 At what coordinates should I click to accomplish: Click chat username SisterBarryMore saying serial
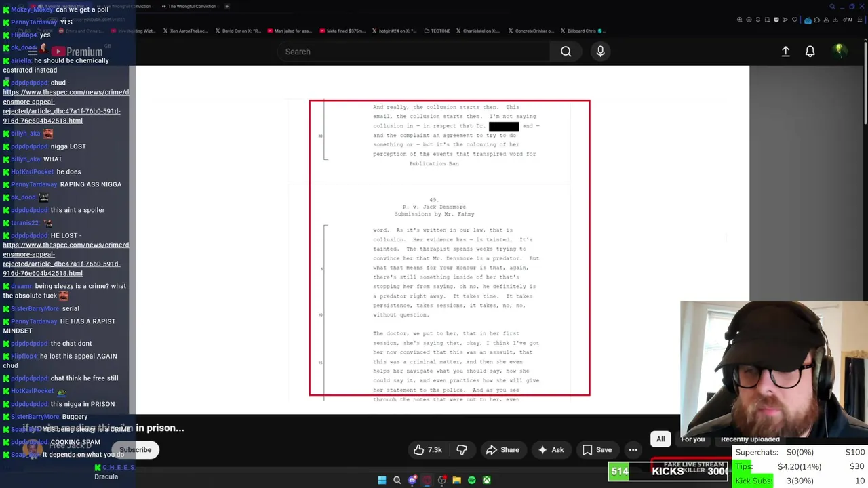(35, 308)
